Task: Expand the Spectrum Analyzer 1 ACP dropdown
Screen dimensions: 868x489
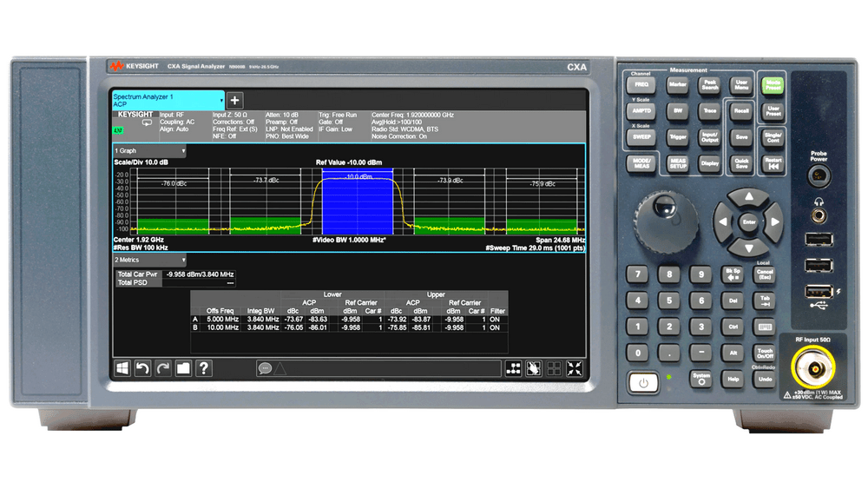Action: 168,100
